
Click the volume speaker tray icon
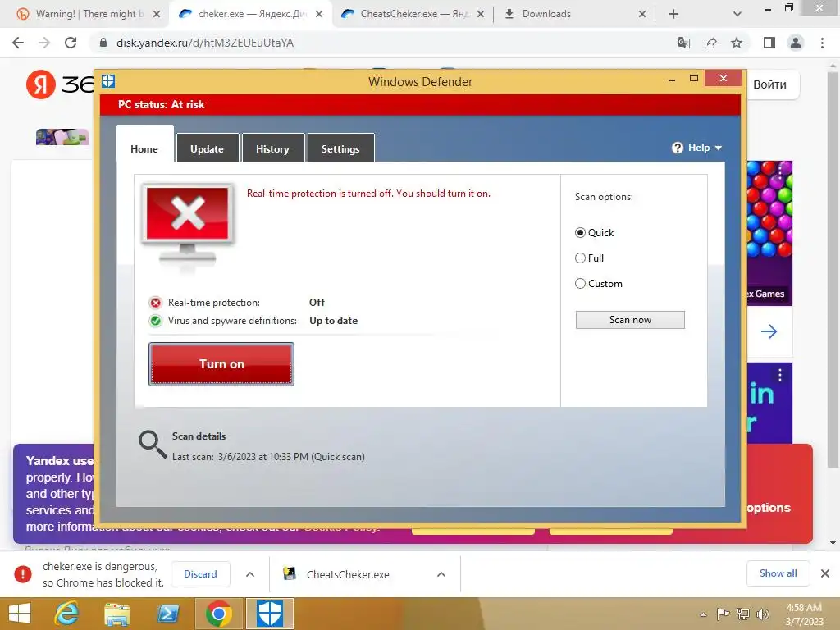tap(762, 614)
